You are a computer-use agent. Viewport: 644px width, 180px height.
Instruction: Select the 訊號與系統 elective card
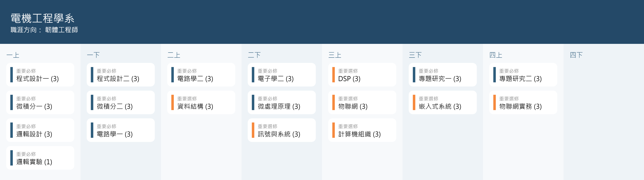(282, 130)
